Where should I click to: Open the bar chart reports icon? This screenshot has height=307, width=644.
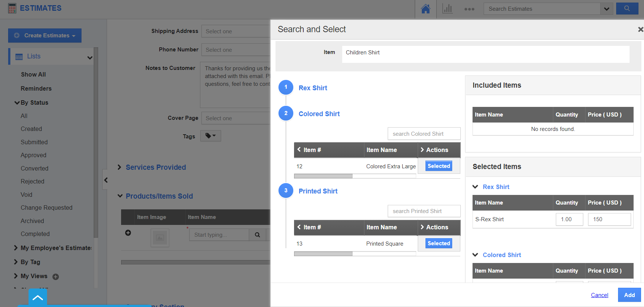click(447, 9)
